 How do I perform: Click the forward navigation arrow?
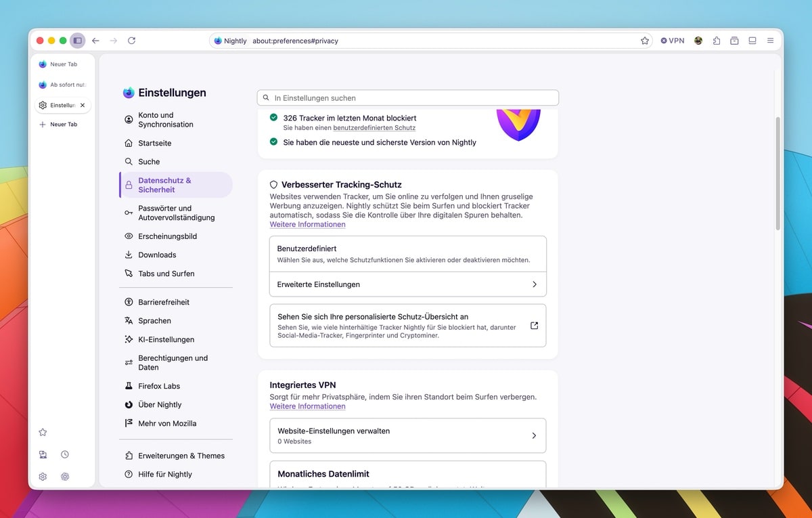tap(113, 41)
